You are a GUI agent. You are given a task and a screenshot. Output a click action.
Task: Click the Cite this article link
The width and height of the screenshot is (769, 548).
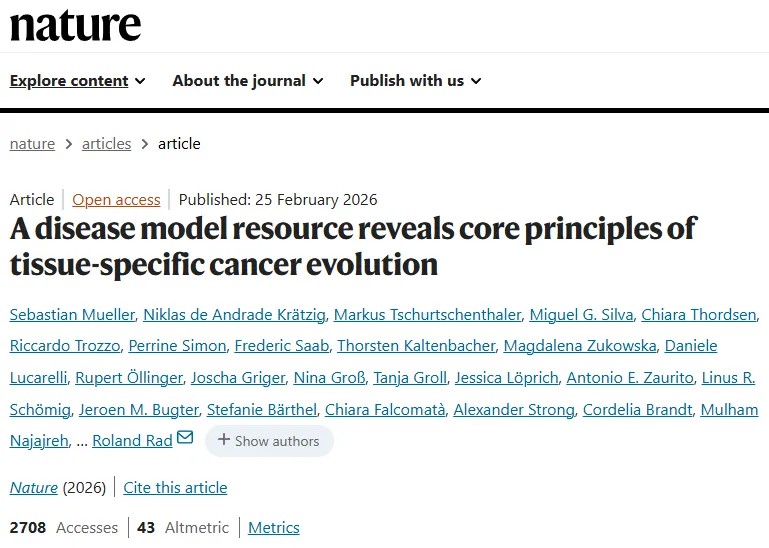[175, 488]
